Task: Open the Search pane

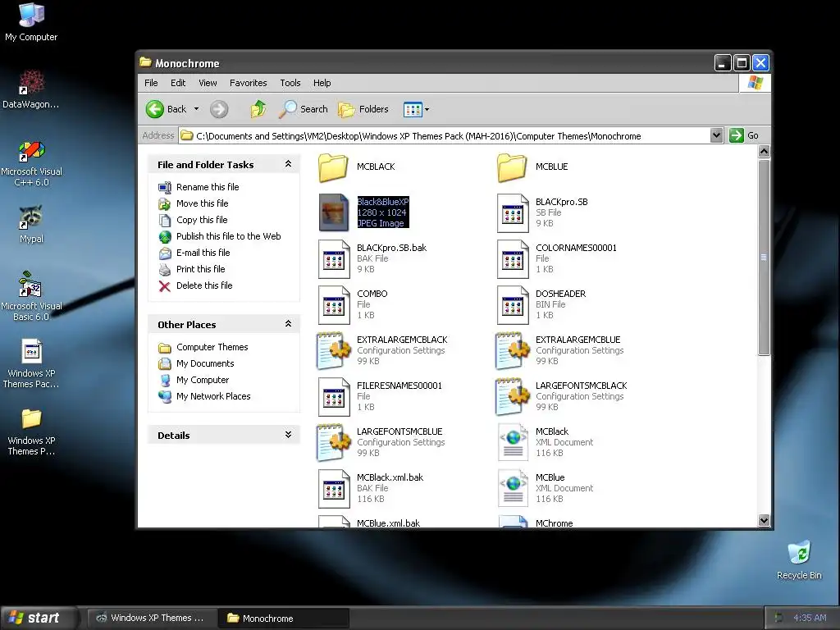Action: [304, 109]
